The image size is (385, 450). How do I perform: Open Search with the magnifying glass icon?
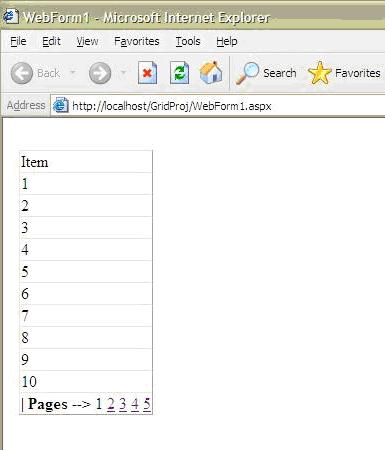tap(247, 73)
